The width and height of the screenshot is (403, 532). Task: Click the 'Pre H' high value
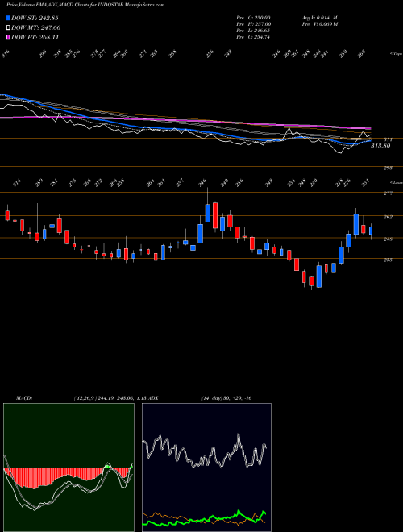coord(253,24)
